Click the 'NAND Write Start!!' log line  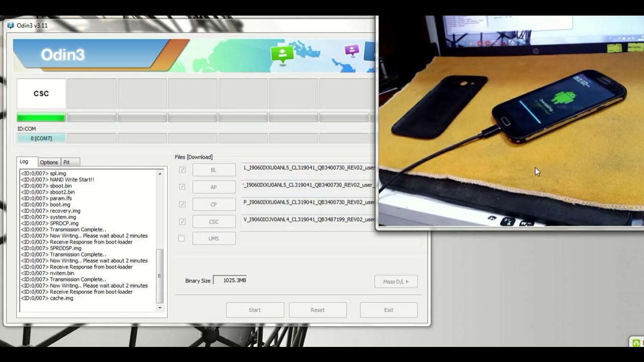[x=57, y=179]
